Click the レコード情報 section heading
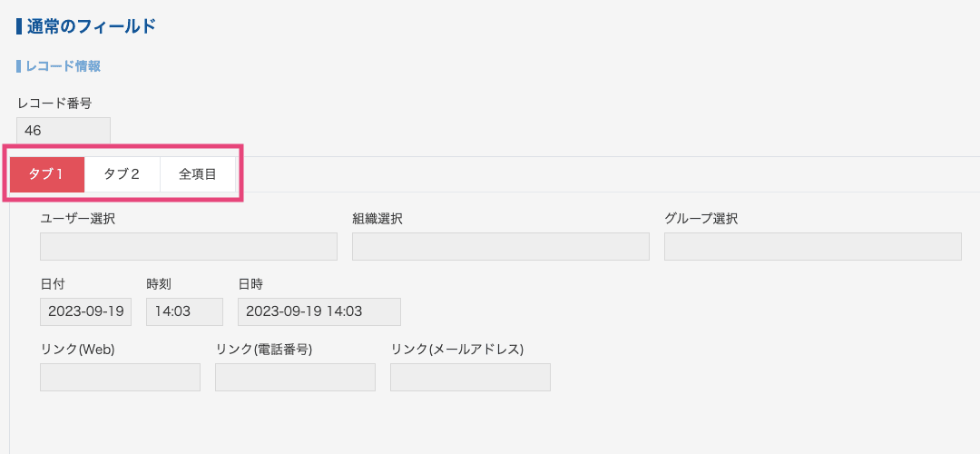 63,66
